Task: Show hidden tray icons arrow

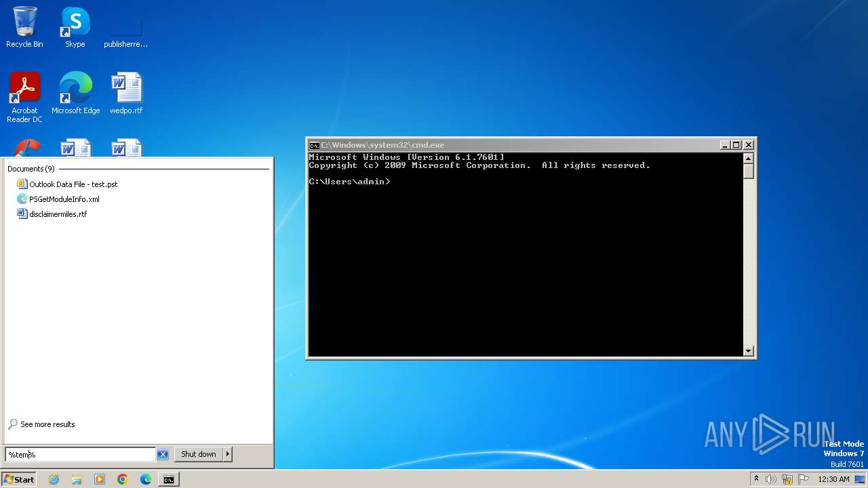Action: (756, 479)
